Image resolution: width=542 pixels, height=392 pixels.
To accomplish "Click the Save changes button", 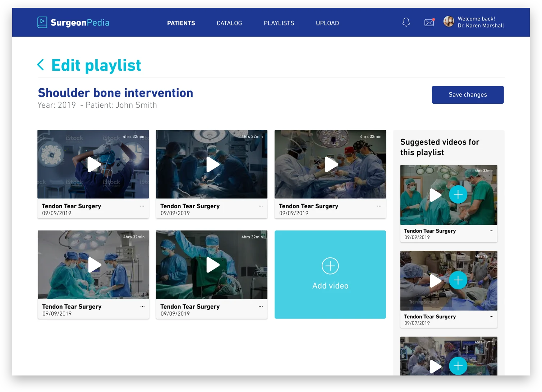I will tap(468, 95).
